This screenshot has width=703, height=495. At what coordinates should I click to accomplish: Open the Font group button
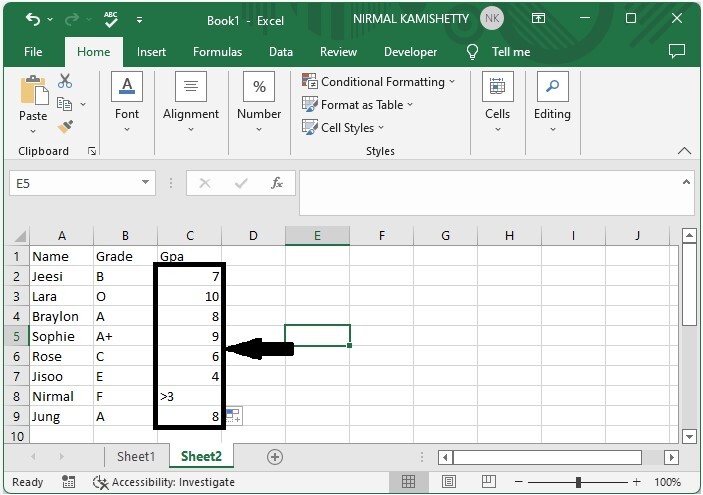[x=127, y=102]
